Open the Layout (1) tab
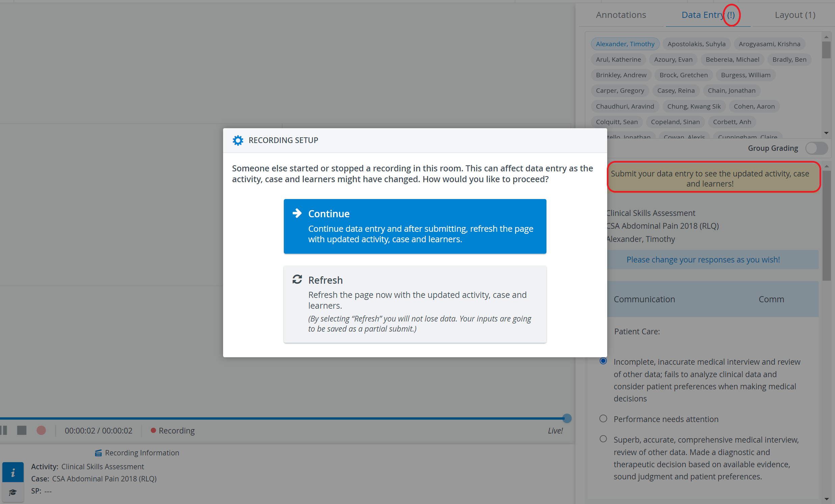 (x=795, y=15)
